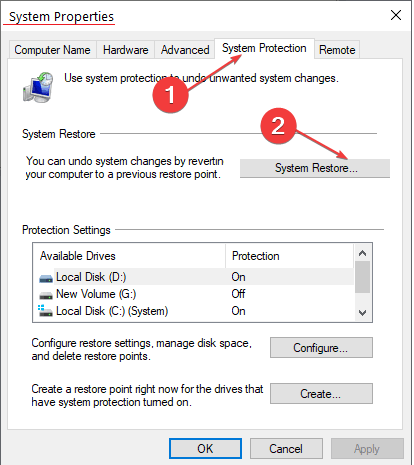Launch the System Restore... button
This screenshot has height=465, width=414.
click(x=315, y=168)
